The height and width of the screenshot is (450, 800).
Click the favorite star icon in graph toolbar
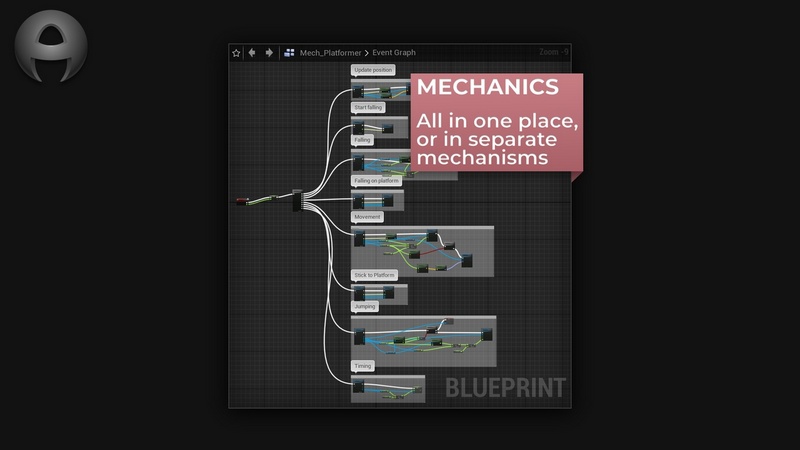click(x=237, y=52)
